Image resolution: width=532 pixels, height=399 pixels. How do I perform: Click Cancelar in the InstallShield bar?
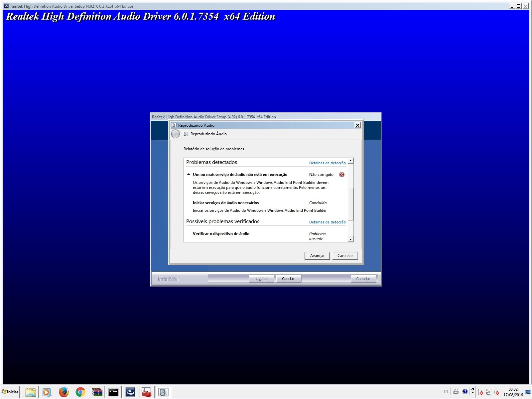tap(363, 279)
